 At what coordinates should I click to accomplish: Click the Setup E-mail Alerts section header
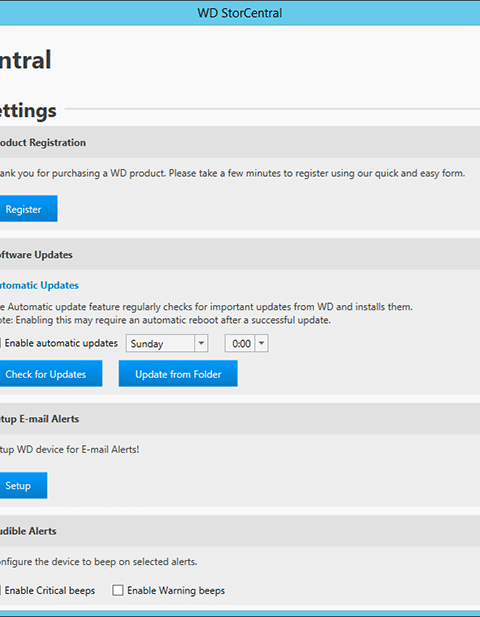click(240, 419)
